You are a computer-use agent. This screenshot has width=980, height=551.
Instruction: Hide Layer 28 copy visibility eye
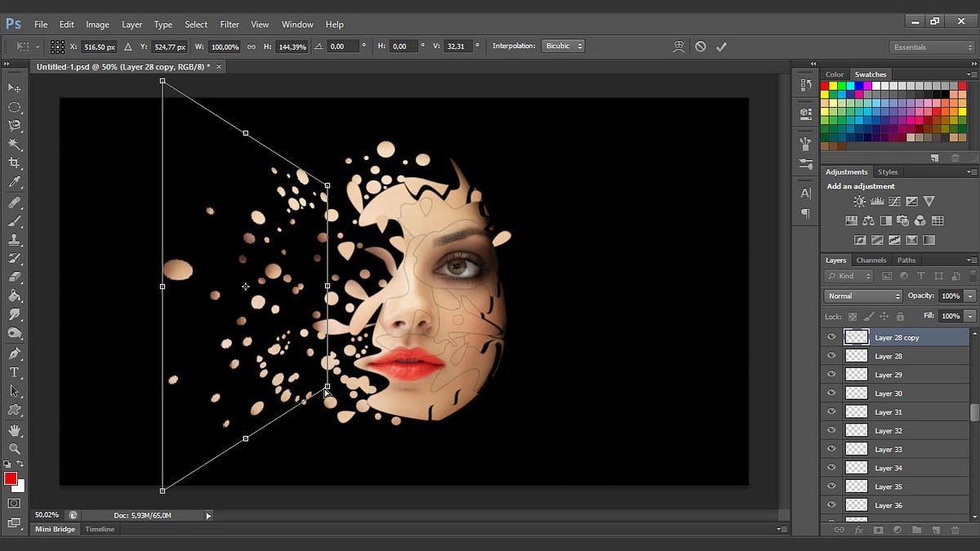[x=831, y=337]
